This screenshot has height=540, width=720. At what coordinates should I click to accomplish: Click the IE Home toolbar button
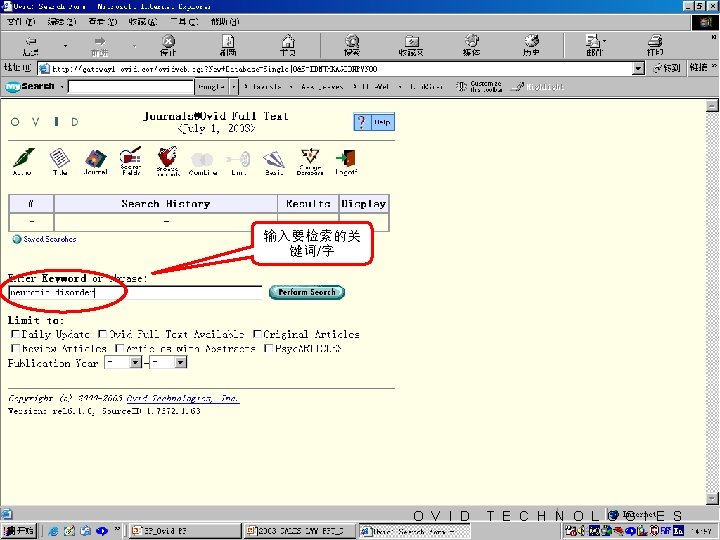[288, 45]
